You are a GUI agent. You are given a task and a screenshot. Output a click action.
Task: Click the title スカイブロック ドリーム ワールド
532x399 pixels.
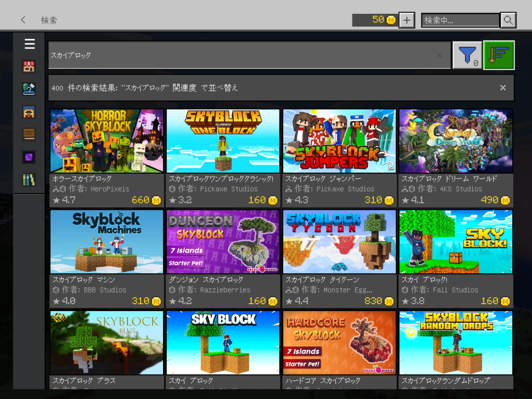(x=449, y=179)
